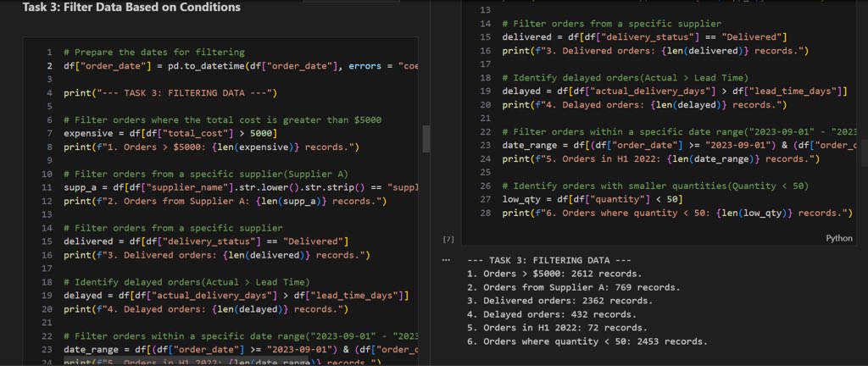Viewport: 868px width, 366px height.
Task: Click output line 'quantity < 50: 2453 records.'
Action: tap(587, 341)
